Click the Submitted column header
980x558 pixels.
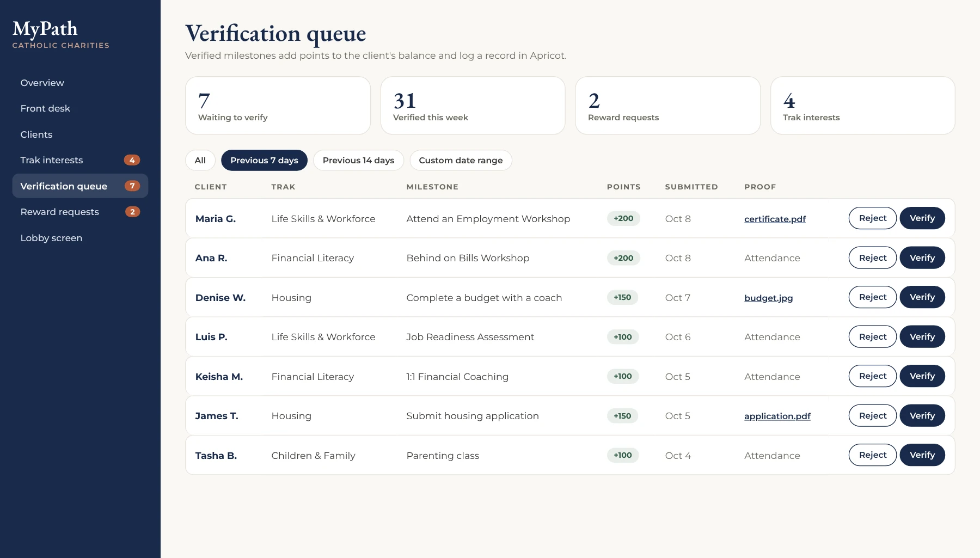click(691, 187)
